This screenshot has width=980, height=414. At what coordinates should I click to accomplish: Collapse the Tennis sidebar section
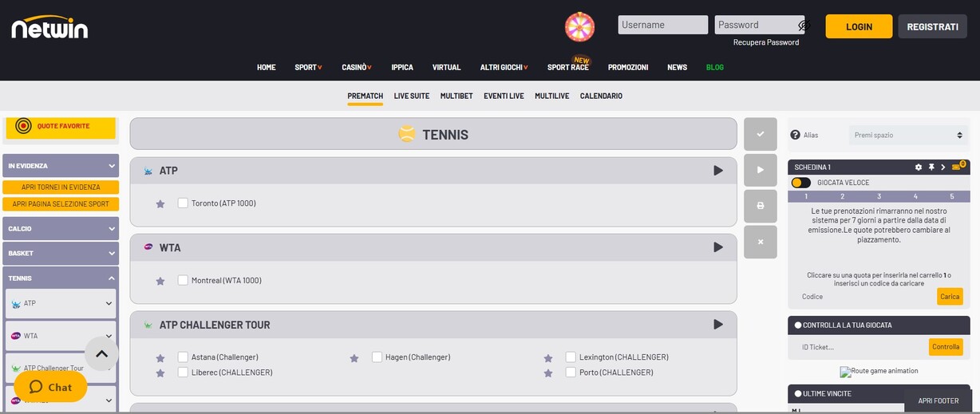tap(61, 278)
